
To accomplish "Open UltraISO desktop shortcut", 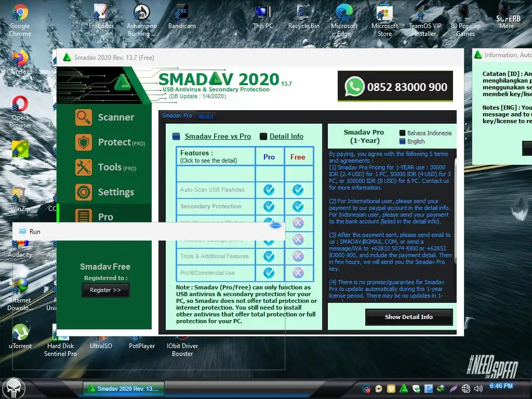I will pos(101,343).
